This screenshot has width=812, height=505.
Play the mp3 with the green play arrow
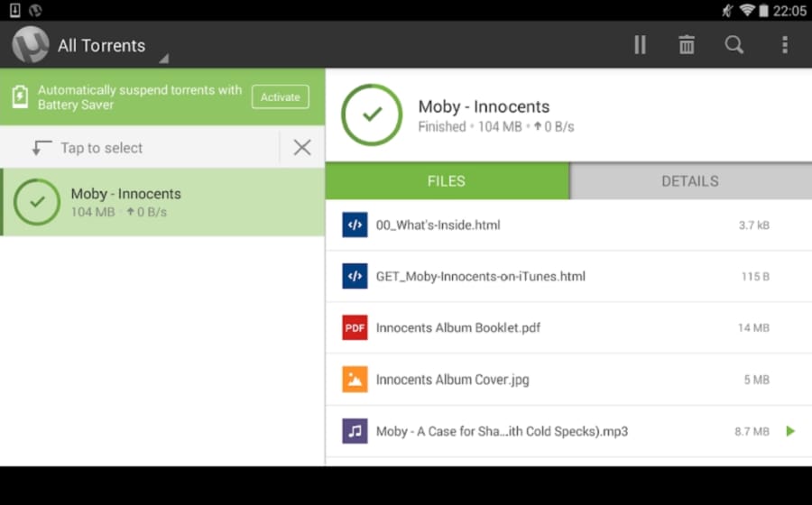[790, 431]
